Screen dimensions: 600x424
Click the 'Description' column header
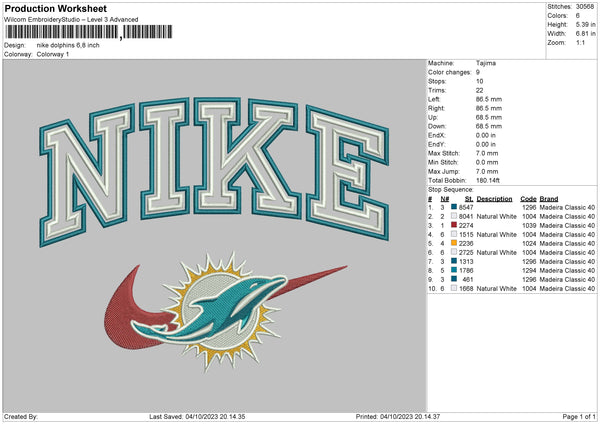pos(494,199)
